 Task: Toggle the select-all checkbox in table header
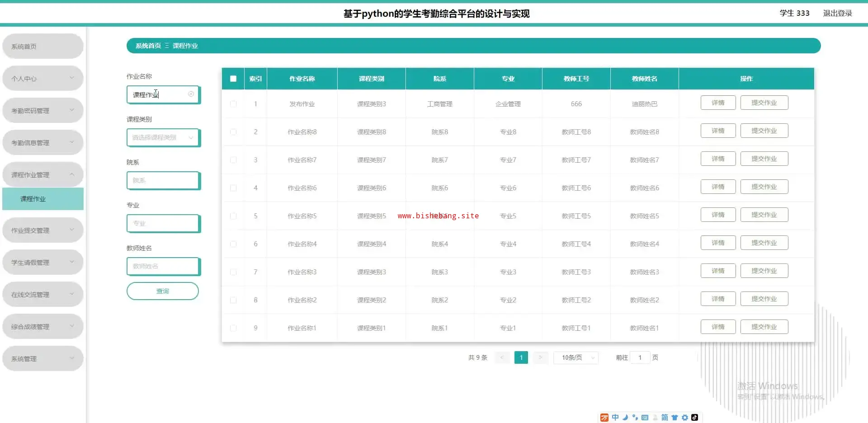click(x=233, y=79)
